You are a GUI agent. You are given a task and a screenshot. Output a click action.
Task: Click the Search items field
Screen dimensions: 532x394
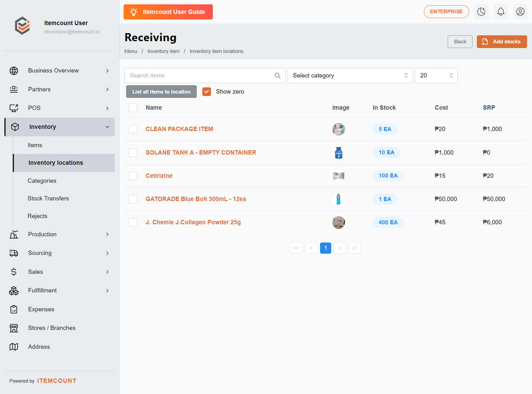pyautogui.click(x=205, y=76)
